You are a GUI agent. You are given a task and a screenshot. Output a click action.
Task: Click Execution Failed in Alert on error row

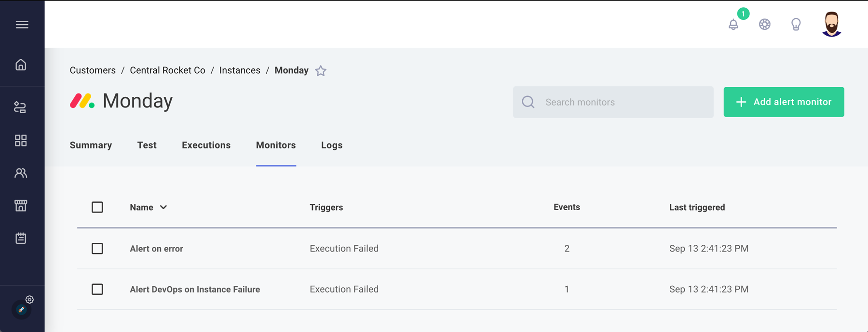344,249
